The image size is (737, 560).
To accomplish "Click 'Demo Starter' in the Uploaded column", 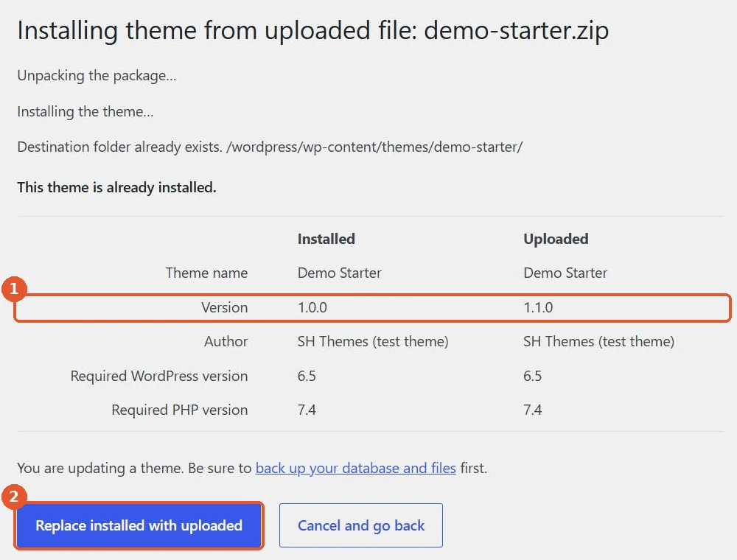I will click(565, 273).
